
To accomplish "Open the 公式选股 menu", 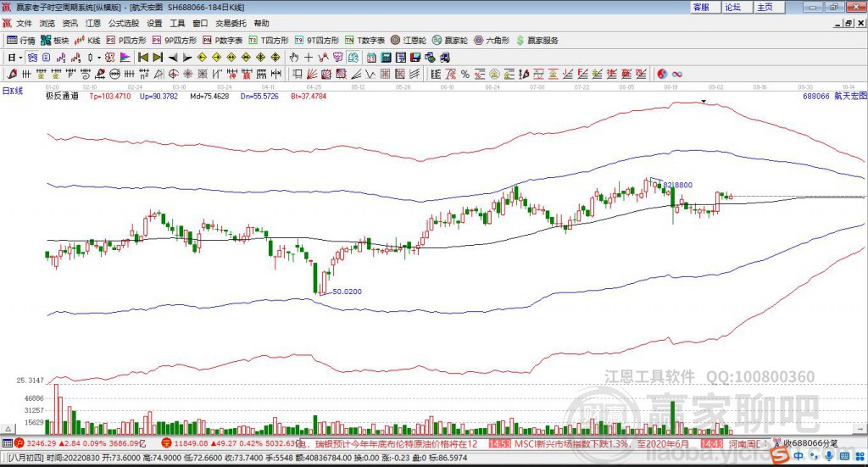I will [x=124, y=23].
